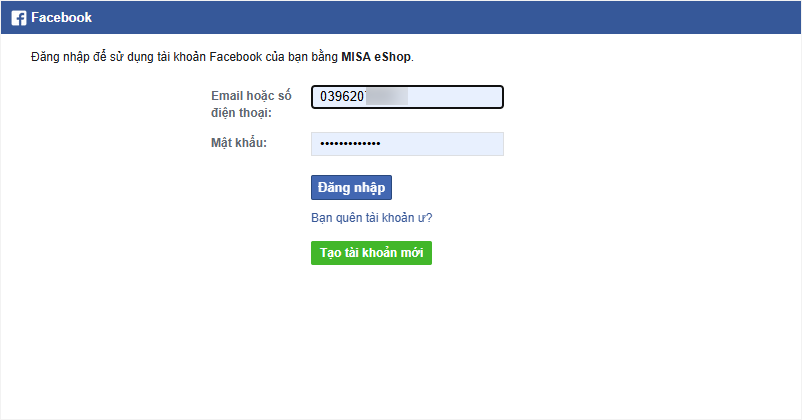Click the bold MISA eShop app name
802x420 pixels.
376,57
